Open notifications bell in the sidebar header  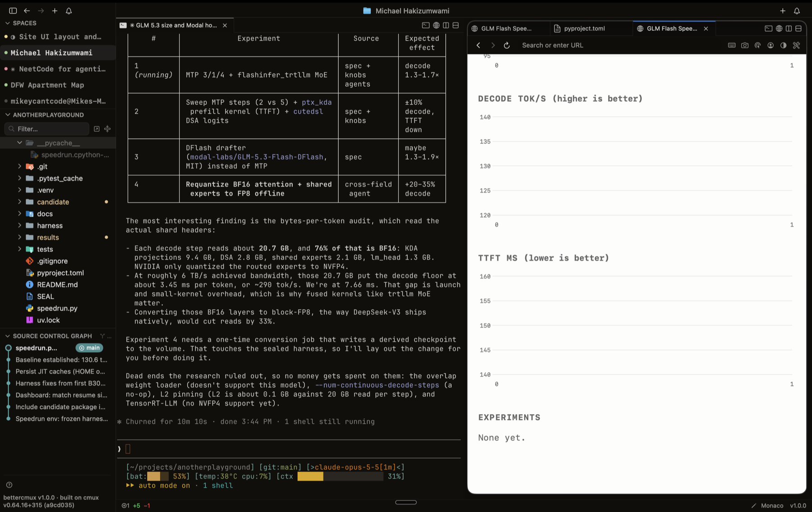click(69, 10)
